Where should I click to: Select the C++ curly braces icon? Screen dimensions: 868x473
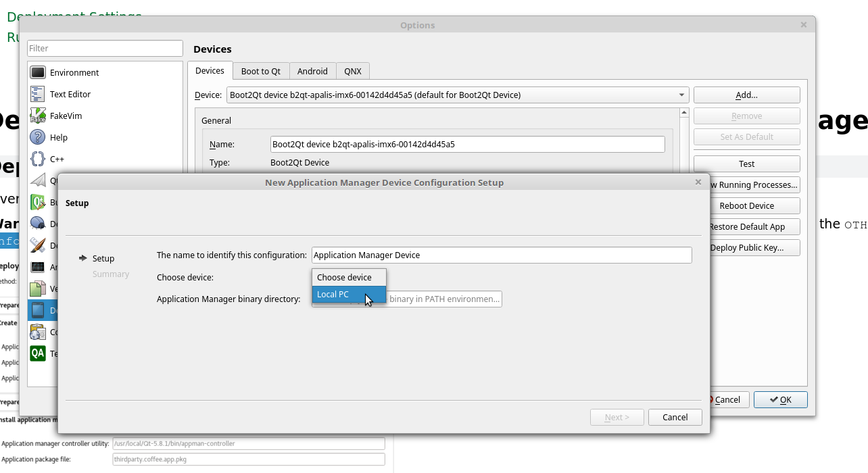point(38,159)
